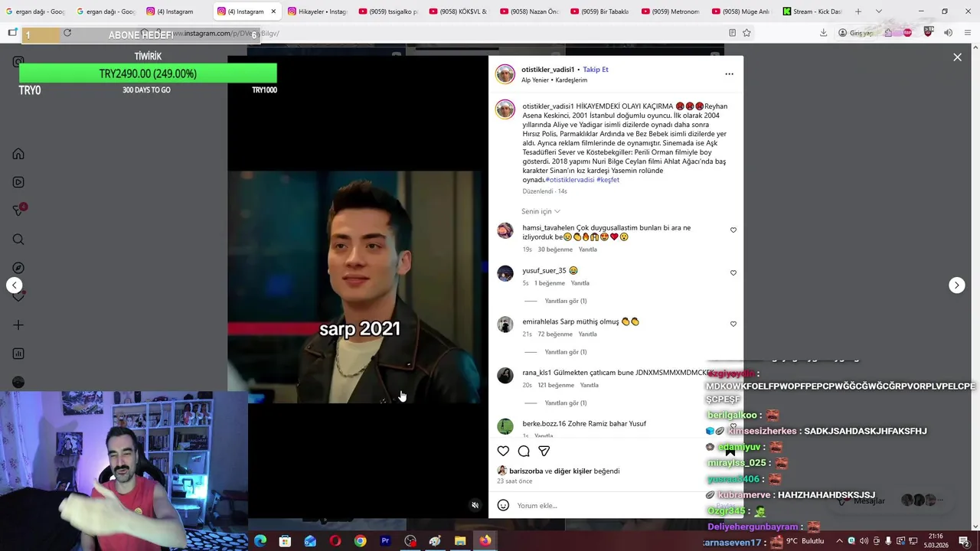Expand replies under yusuf_suer_35's comment
The height and width of the screenshot is (551, 980).
click(x=566, y=301)
